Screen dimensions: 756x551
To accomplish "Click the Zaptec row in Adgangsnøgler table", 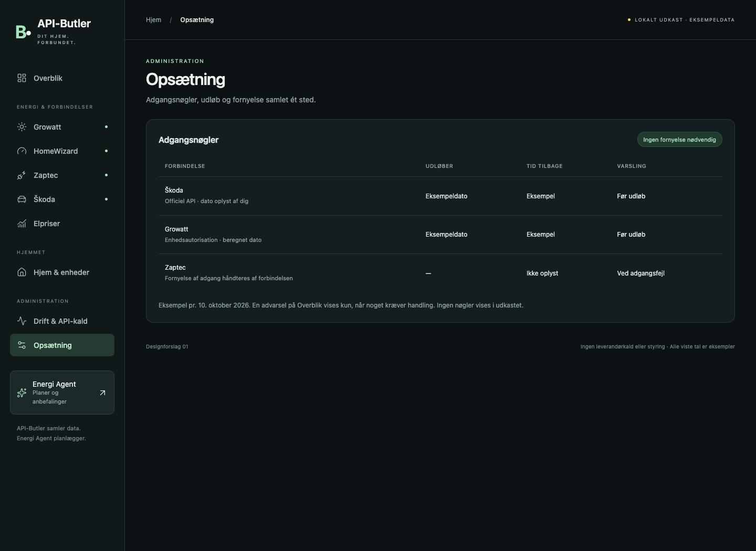I will tap(440, 273).
